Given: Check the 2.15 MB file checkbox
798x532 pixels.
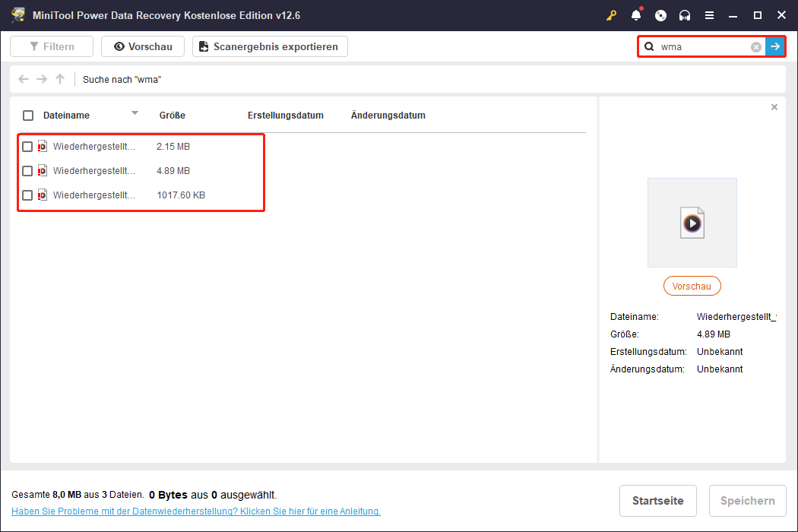Looking at the screenshot, I should [x=28, y=146].
